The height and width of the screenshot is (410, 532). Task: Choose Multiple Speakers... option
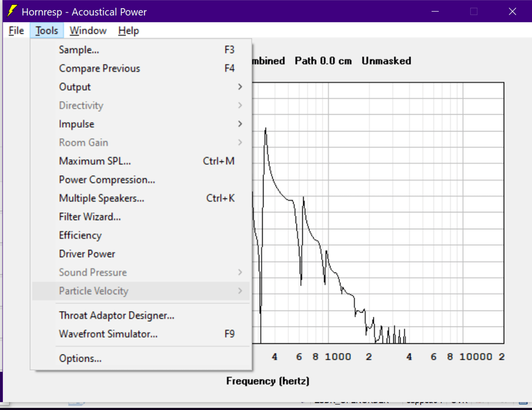point(141,198)
